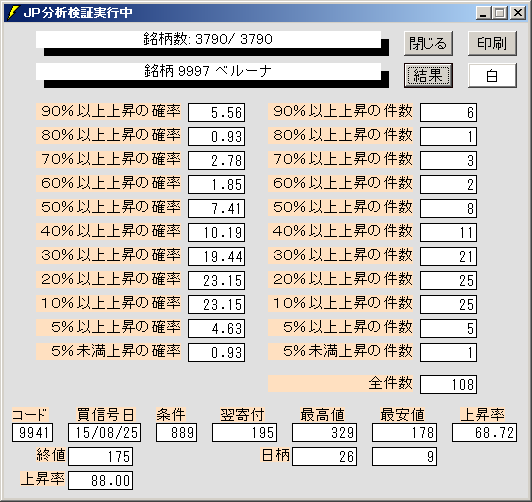Click the 90%以上上昇の件数 field showing 6
532x502 pixels.
click(448, 112)
